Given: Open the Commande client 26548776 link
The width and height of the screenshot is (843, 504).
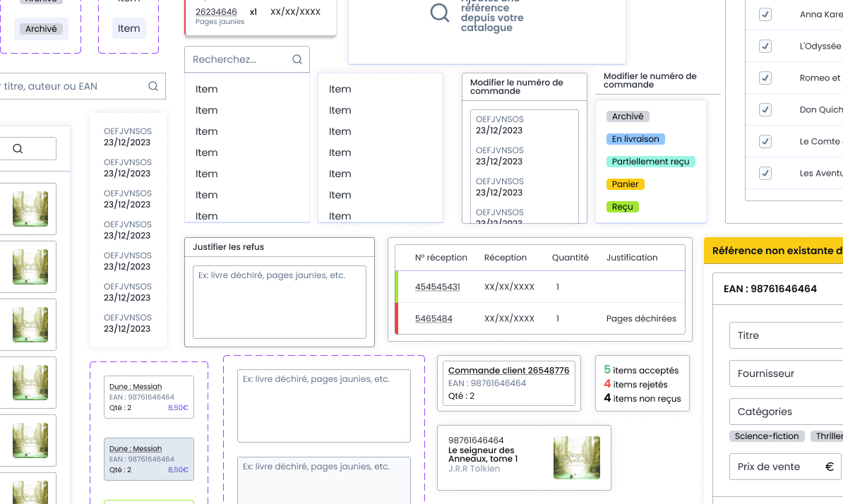Looking at the screenshot, I should coord(508,371).
